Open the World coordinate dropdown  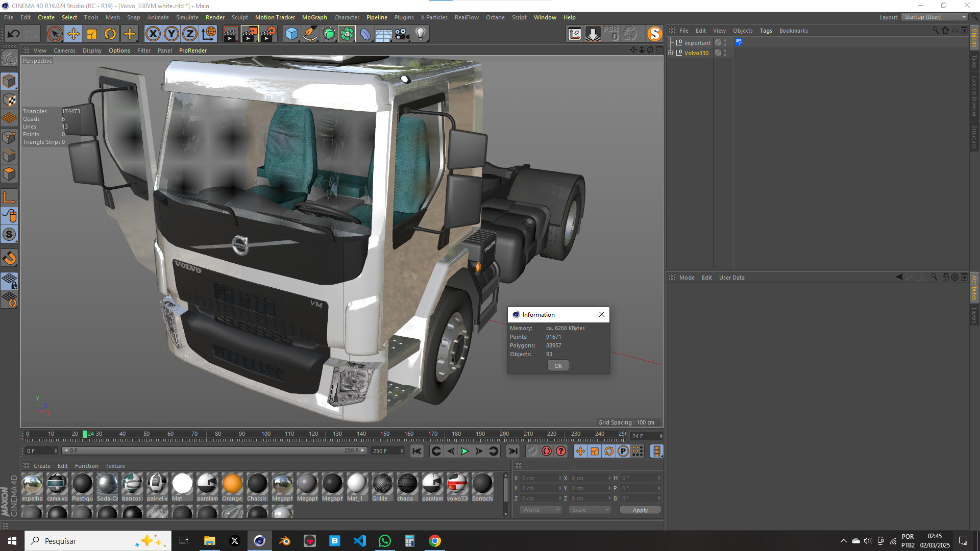pyautogui.click(x=541, y=510)
